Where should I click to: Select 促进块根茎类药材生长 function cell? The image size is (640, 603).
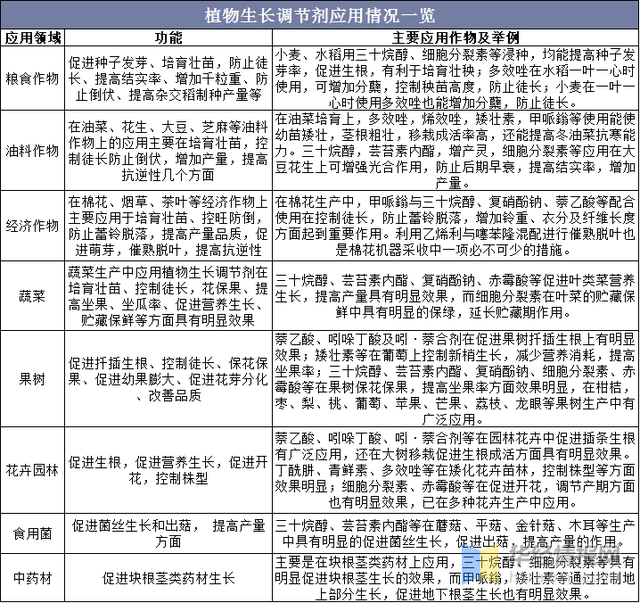[x=167, y=579]
